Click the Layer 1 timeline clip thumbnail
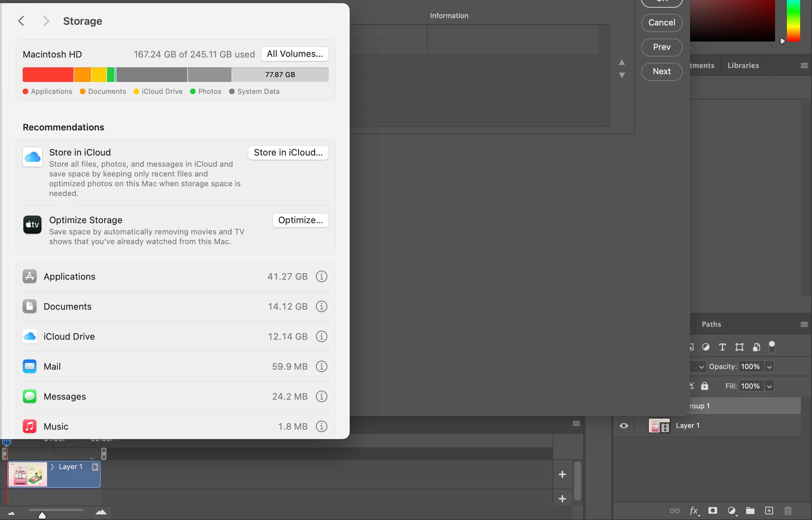 (x=28, y=474)
